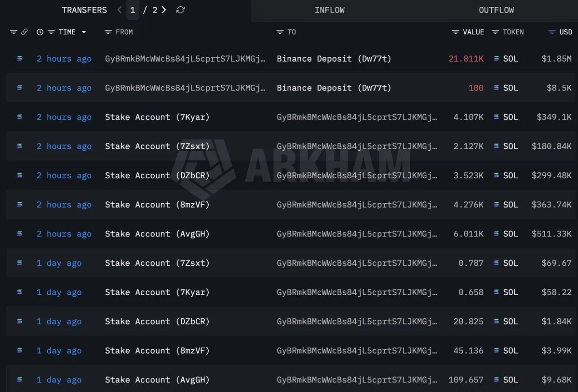Open the VALUE column filter
Screen dimensions: 578x392
tap(456, 32)
